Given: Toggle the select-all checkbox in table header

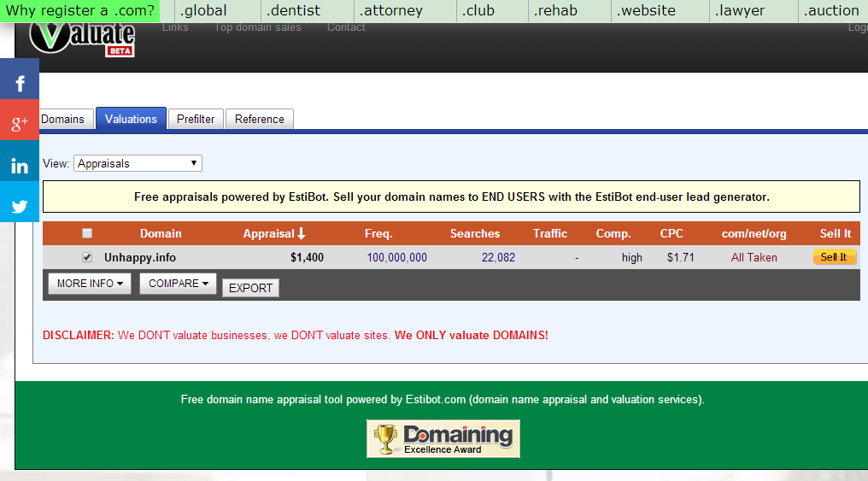Looking at the screenshot, I should point(87,233).
